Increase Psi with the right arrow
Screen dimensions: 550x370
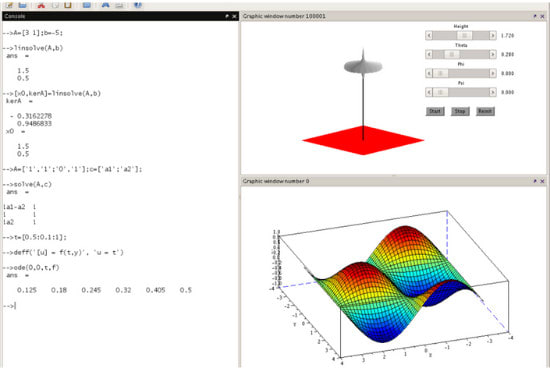pyautogui.click(x=492, y=92)
